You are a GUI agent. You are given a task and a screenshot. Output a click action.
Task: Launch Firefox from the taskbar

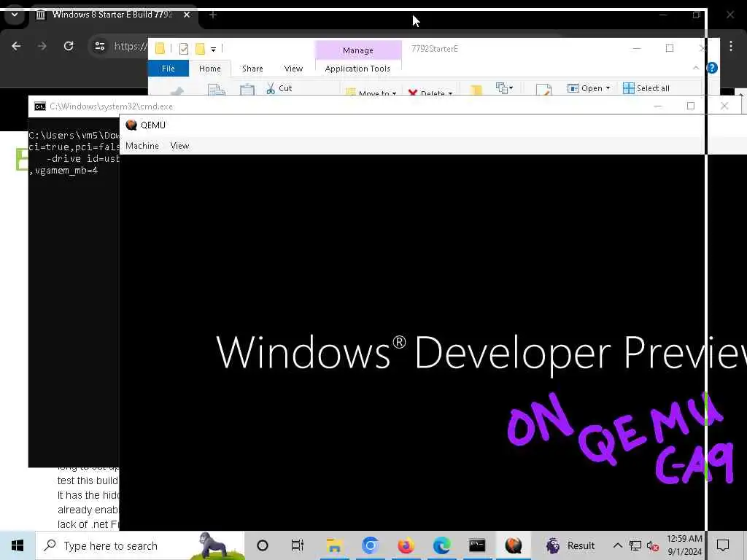point(406,545)
